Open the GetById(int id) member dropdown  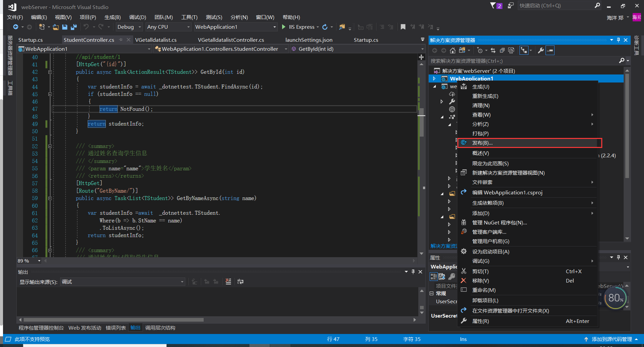pyautogui.click(x=358, y=49)
